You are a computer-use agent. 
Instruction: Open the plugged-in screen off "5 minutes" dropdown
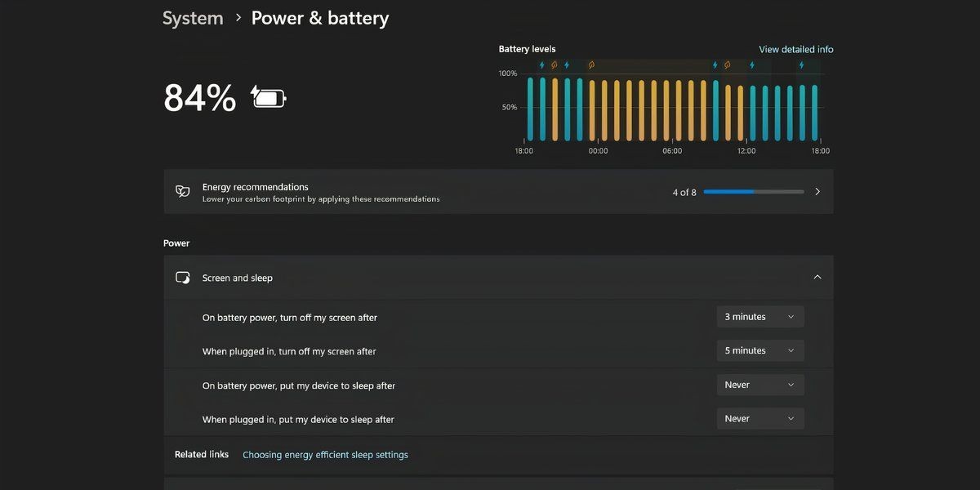click(x=760, y=350)
